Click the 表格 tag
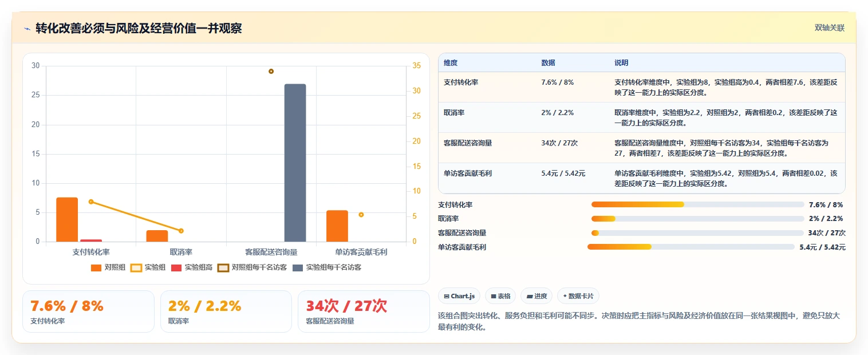The image size is (868, 355). click(x=500, y=296)
